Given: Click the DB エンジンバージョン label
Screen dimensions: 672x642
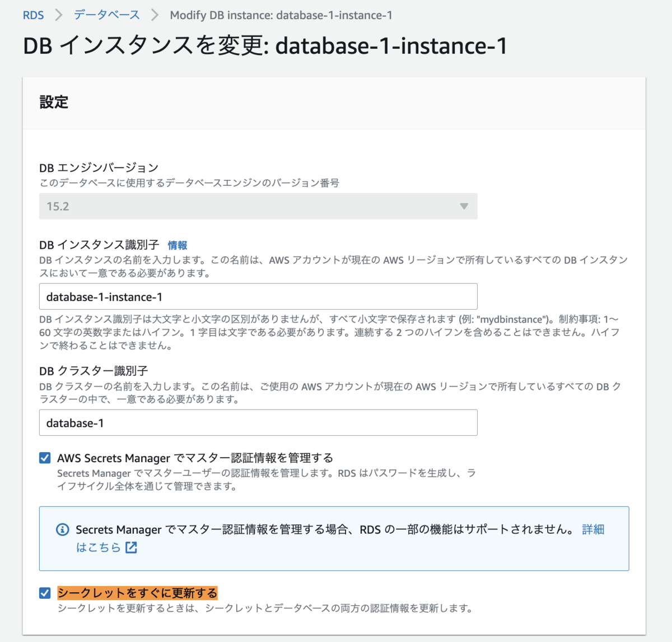Looking at the screenshot, I should pos(99,168).
